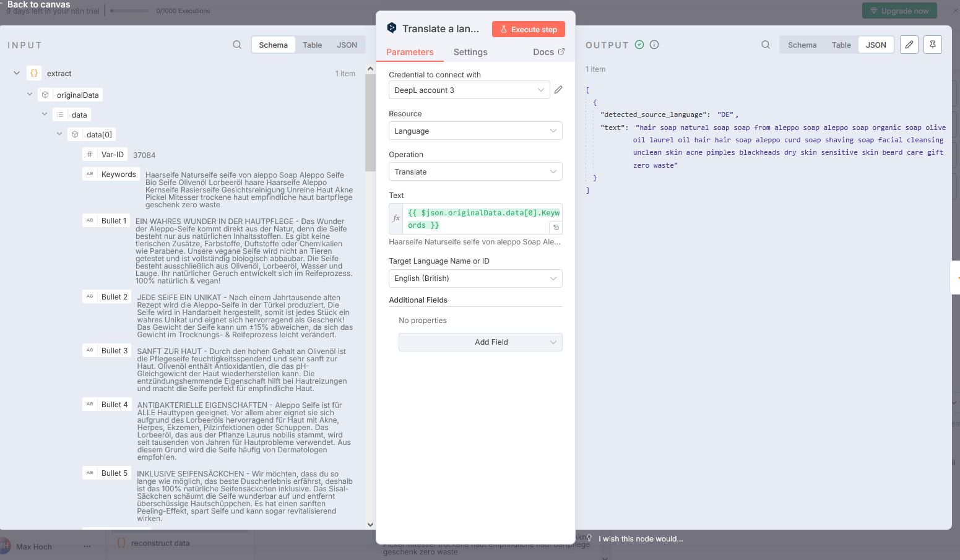Switch to the Settings tab
Image resolution: width=960 pixels, height=560 pixels.
point(470,52)
